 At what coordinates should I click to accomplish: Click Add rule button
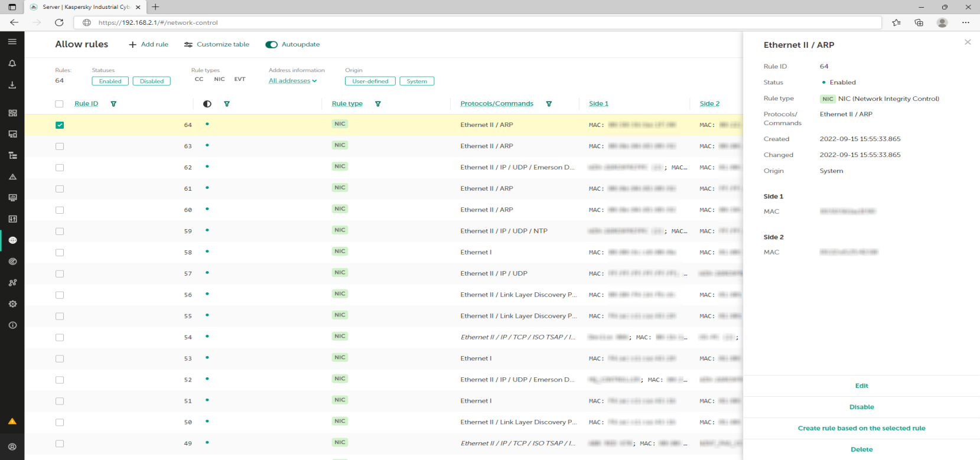[149, 45]
